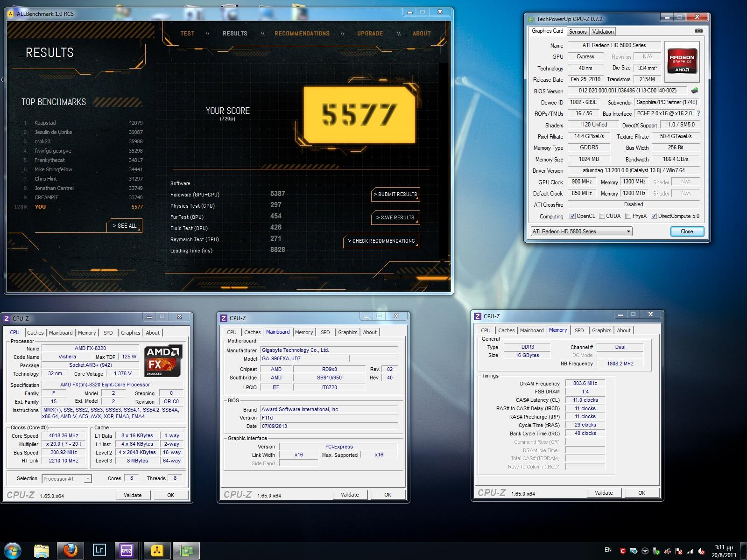Open Lightroom from the taskbar

99,551
